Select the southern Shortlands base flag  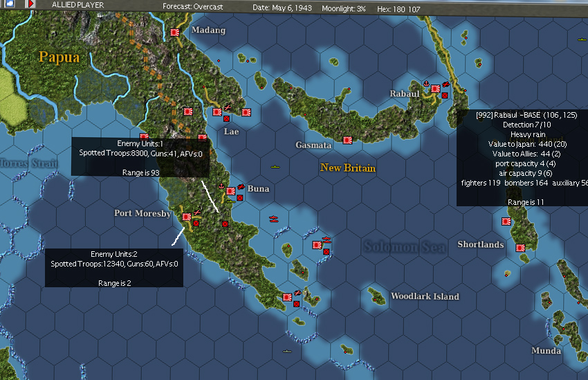point(520,248)
